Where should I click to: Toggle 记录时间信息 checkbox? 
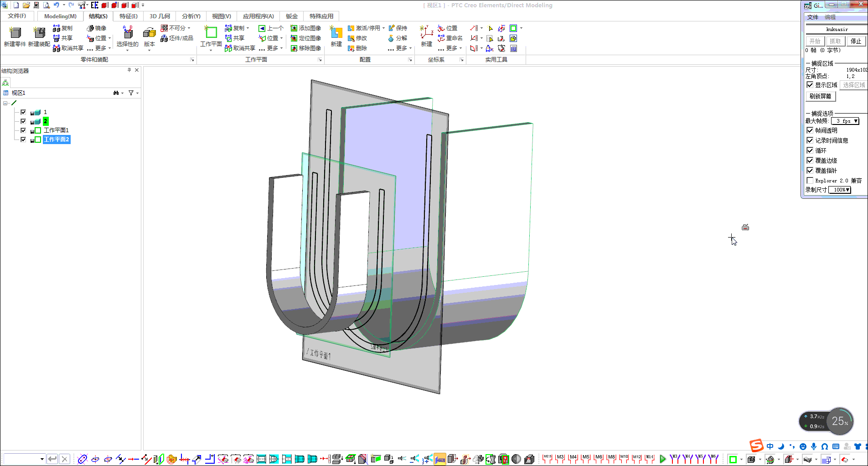pos(810,140)
